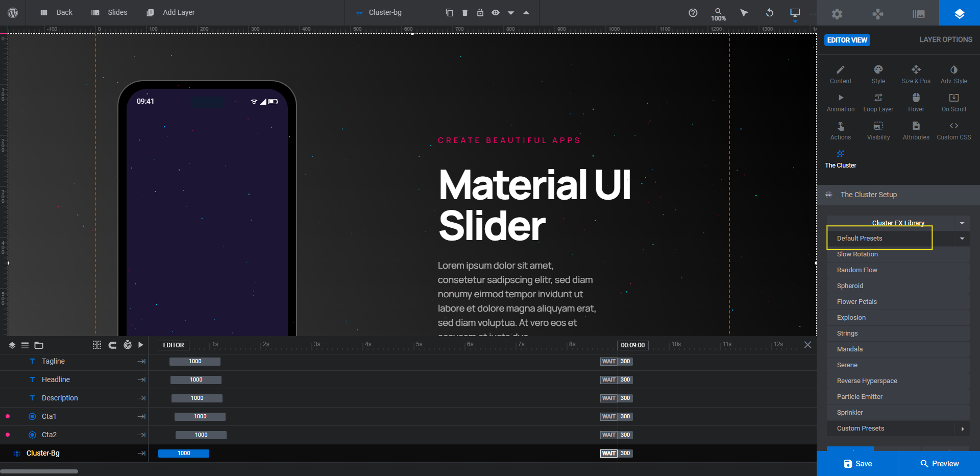
Task: Open layer Attributes options
Action: [x=916, y=131]
